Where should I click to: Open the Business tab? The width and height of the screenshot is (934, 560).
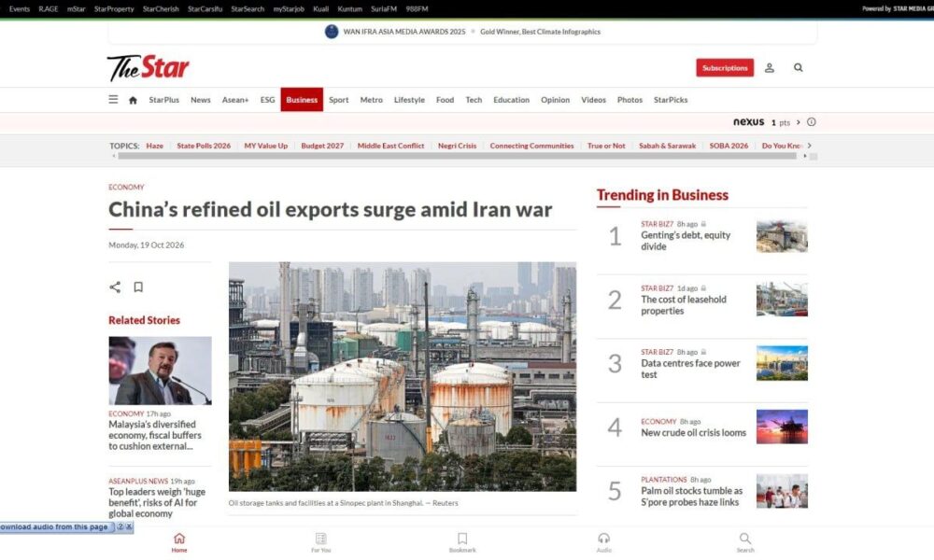pos(302,100)
